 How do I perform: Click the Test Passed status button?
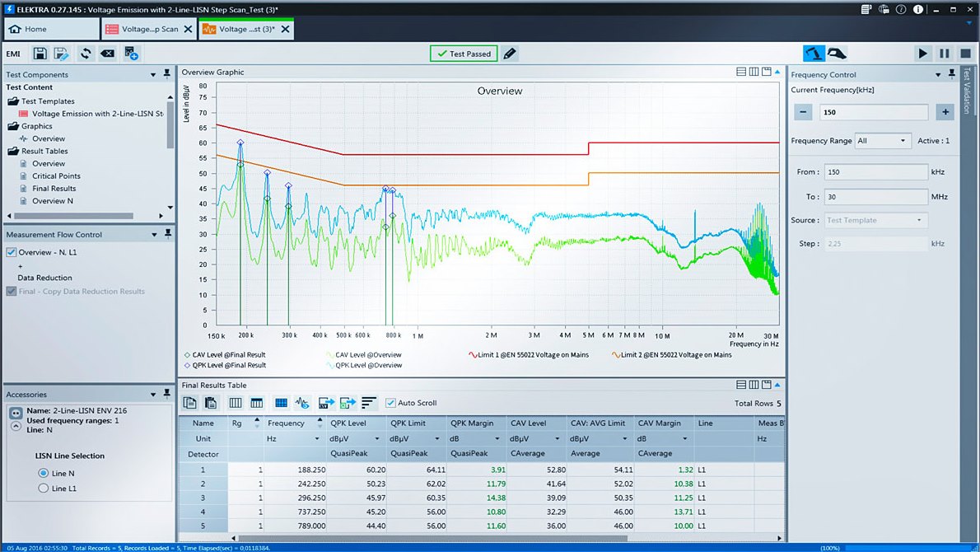tap(463, 54)
